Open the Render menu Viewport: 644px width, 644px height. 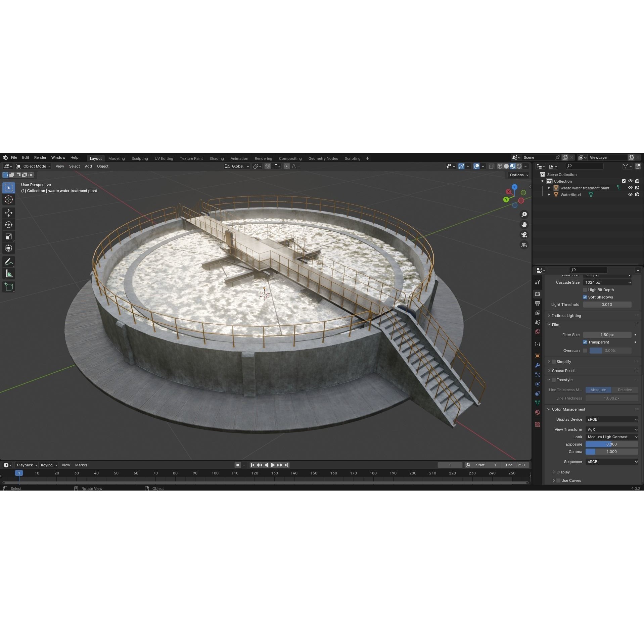[40, 157]
